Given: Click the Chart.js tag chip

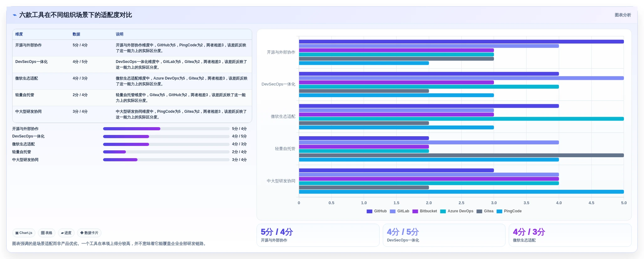Looking at the screenshot, I should point(24,233).
